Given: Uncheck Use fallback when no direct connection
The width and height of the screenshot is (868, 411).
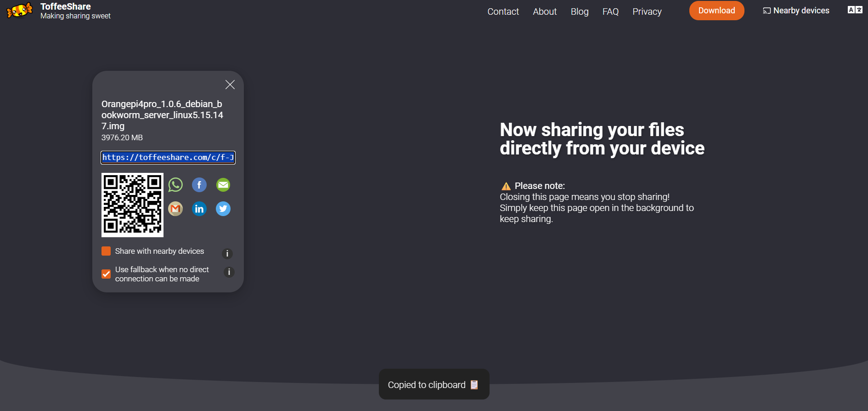Looking at the screenshot, I should pyautogui.click(x=106, y=274).
